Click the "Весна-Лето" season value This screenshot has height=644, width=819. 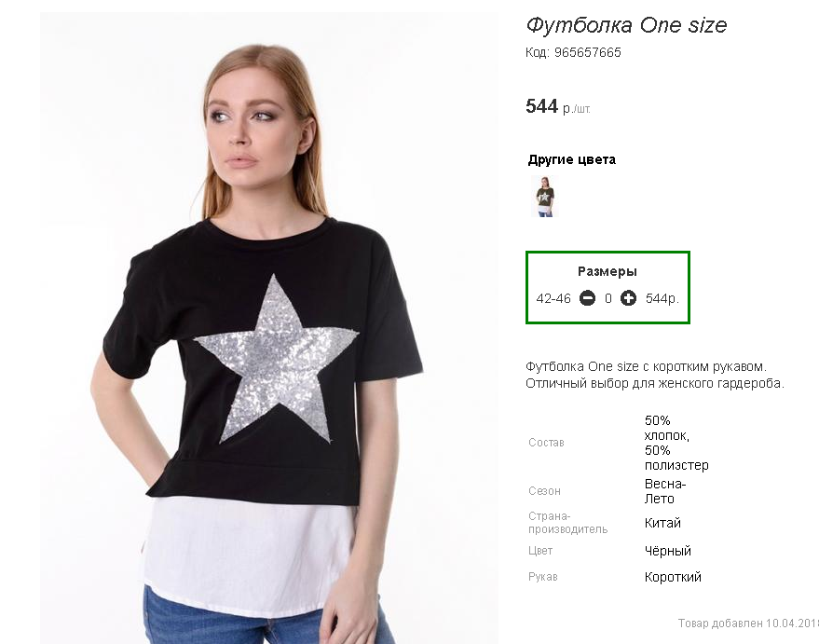[x=664, y=491]
